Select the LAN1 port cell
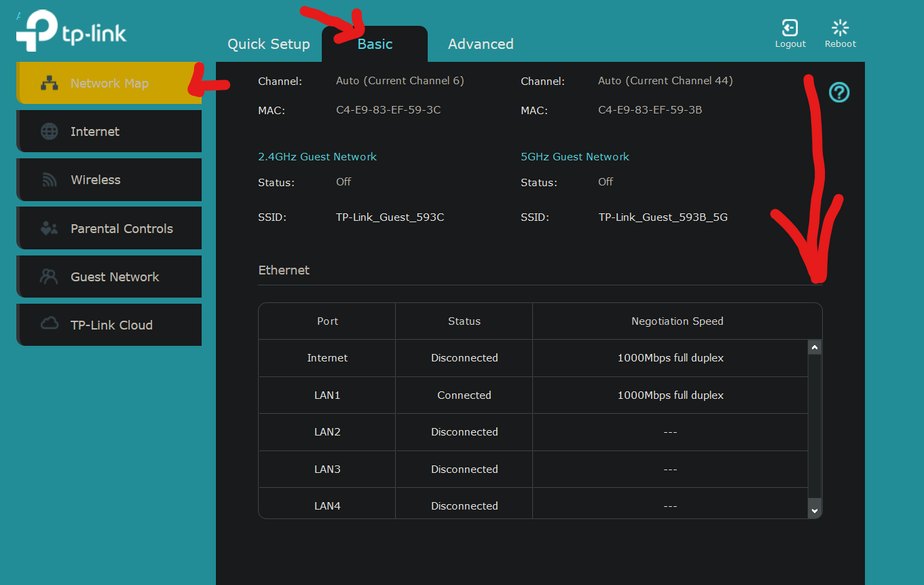The image size is (924, 585). click(327, 395)
